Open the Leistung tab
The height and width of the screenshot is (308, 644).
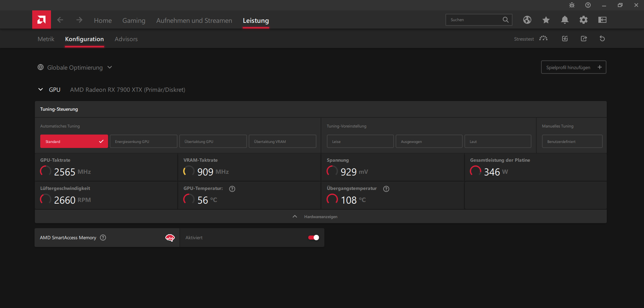[256, 20]
